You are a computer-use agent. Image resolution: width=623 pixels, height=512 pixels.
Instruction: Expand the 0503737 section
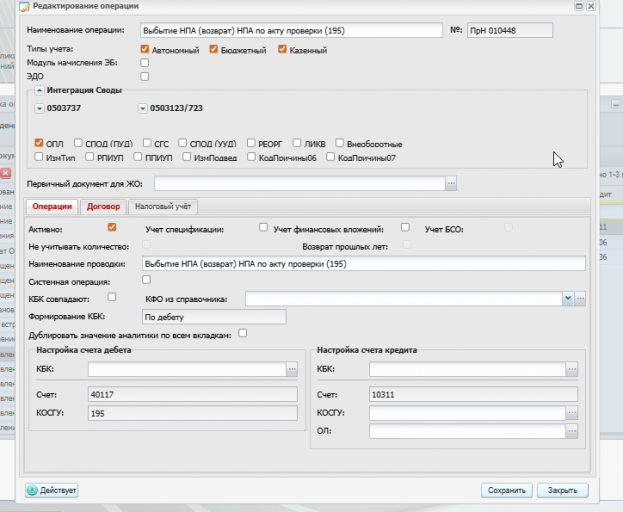[39, 108]
